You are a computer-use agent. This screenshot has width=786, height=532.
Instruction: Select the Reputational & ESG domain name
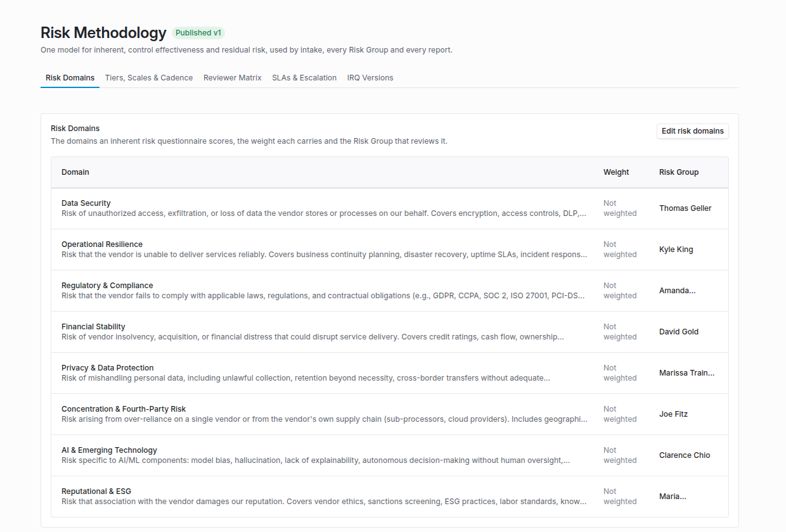point(96,491)
